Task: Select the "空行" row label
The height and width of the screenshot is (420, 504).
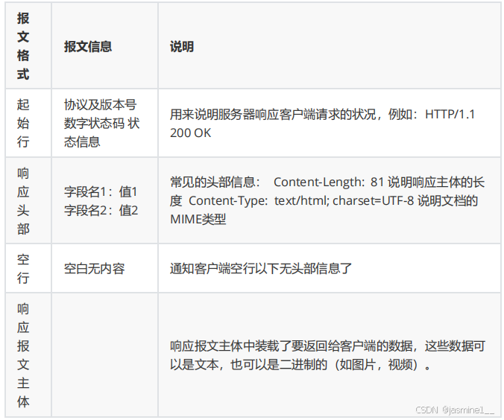Action: 23,268
